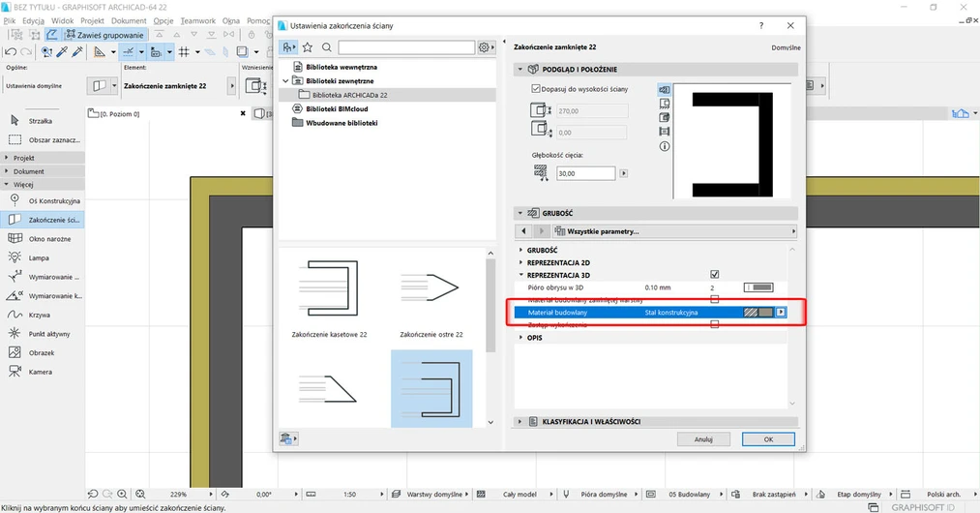The height and width of the screenshot is (513, 980).
Task: Select the Zakończenie ostre 22 thumbnail
Action: [431, 297]
